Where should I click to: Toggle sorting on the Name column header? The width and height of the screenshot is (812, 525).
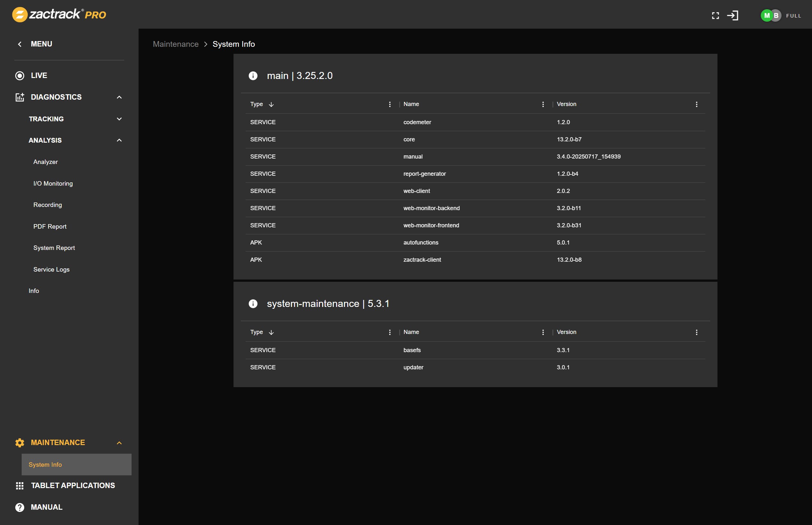point(411,104)
